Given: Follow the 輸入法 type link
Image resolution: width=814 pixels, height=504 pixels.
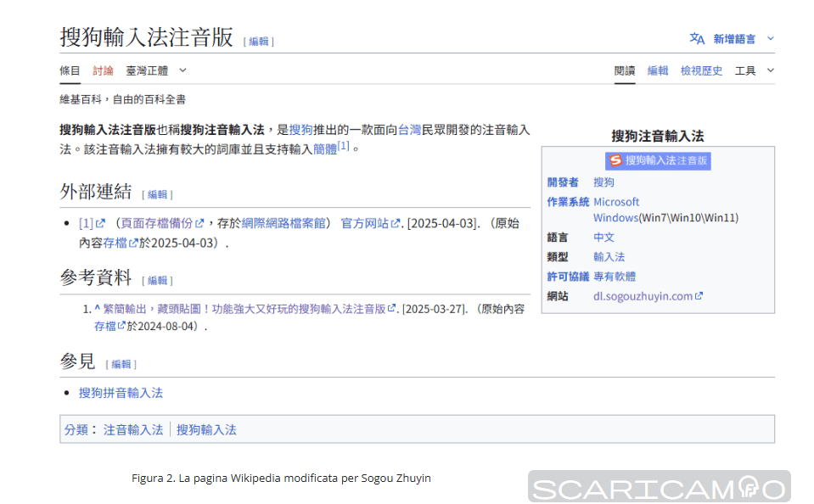Looking at the screenshot, I should point(609,257).
